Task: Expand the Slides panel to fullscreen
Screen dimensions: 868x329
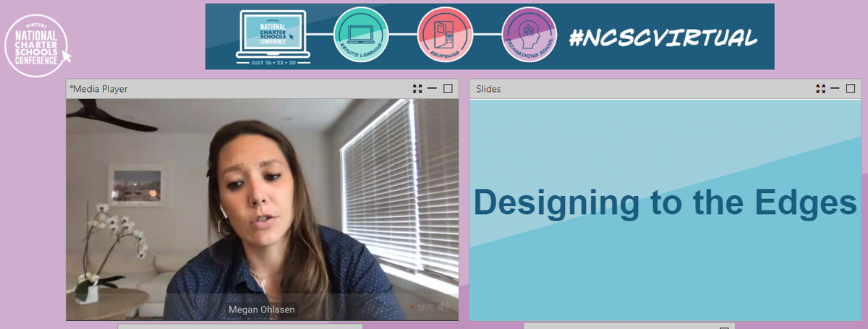Action: click(x=820, y=88)
